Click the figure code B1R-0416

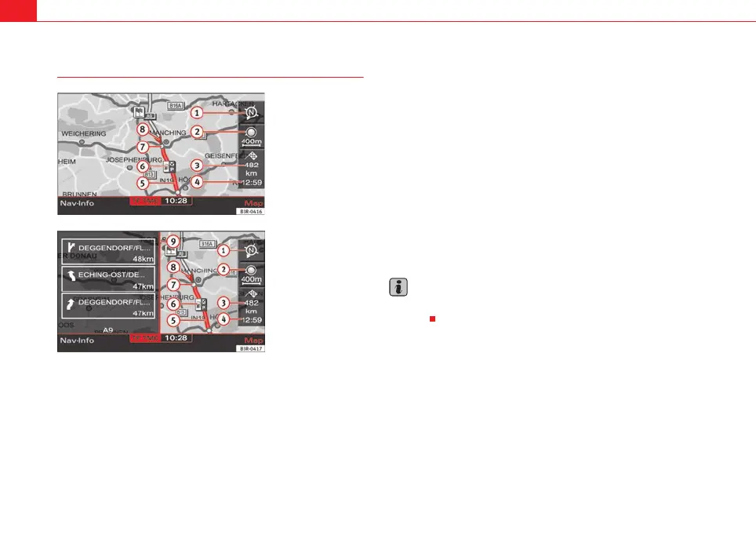click(x=251, y=211)
